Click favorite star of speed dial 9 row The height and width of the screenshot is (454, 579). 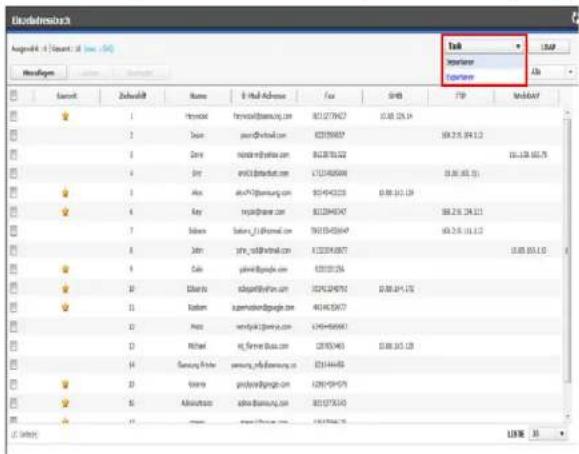pyautogui.click(x=65, y=269)
